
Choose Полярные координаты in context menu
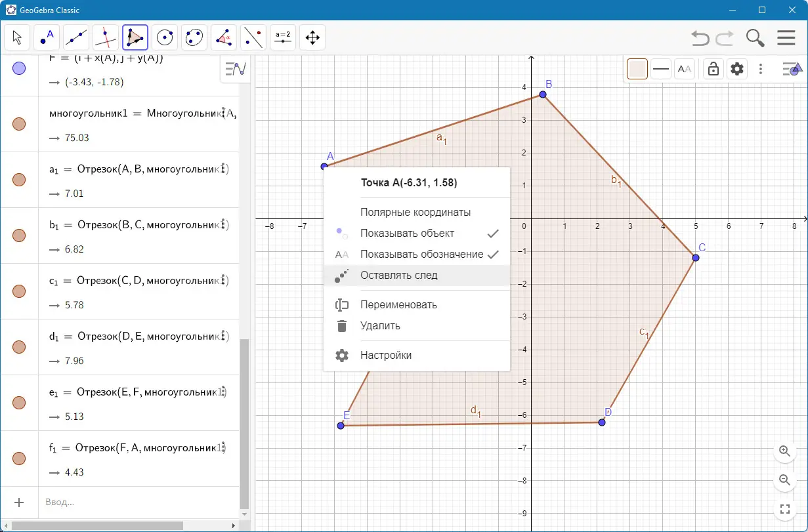click(x=417, y=213)
